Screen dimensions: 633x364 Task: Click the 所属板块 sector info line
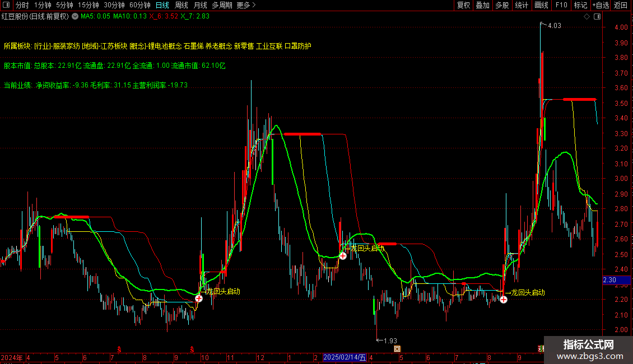(x=157, y=46)
